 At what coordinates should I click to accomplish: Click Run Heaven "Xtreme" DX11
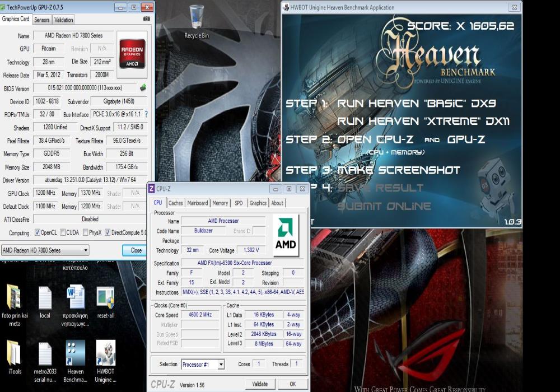click(423, 122)
